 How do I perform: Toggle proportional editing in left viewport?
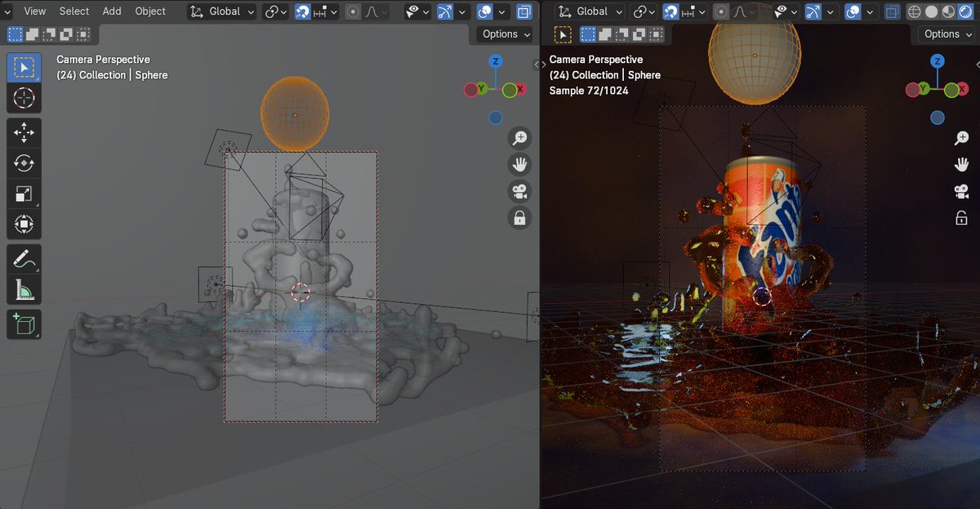click(x=353, y=11)
